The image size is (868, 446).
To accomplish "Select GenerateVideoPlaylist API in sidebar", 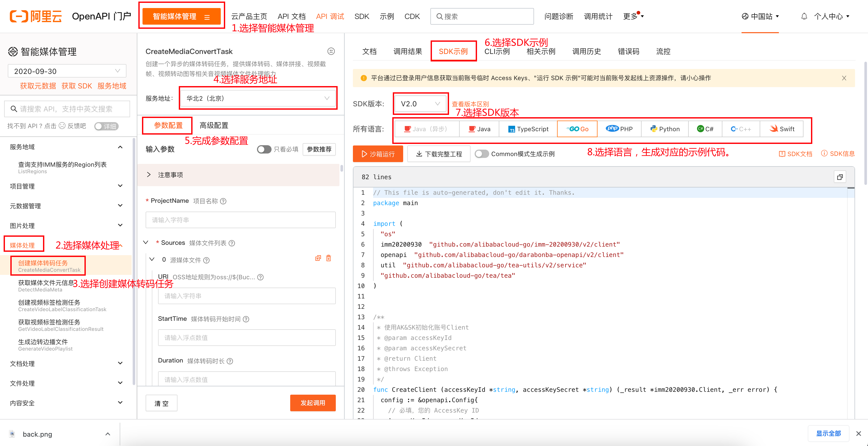I will pos(45,345).
